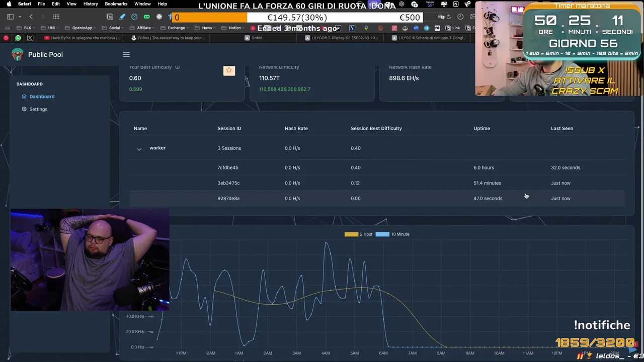Switch to the BitBox tab
Screen dimensions: 644x362
tap(168, 38)
